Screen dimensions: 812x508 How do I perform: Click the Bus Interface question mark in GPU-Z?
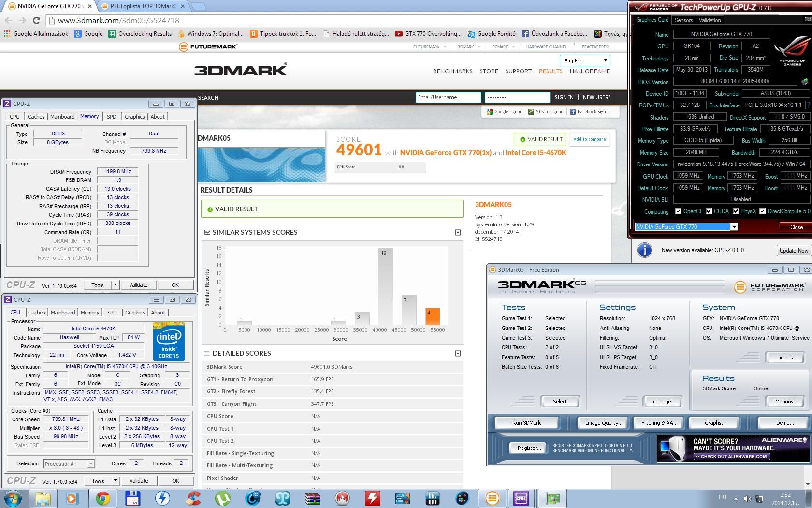(x=809, y=105)
